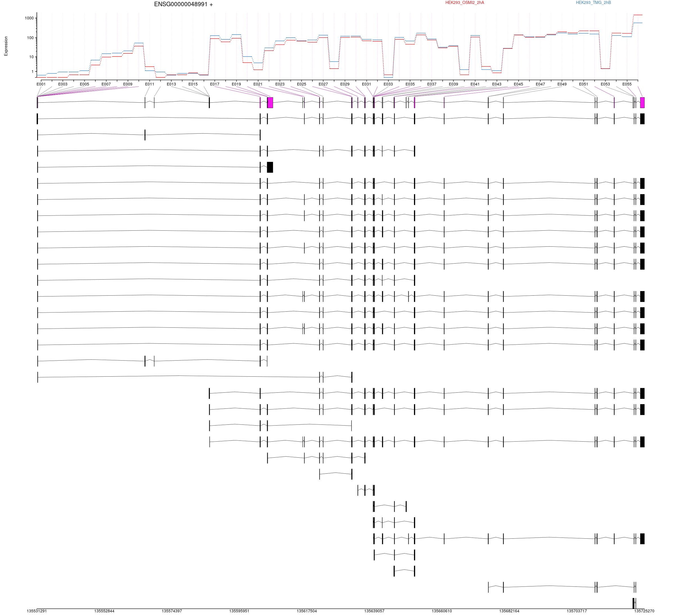The width and height of the screenshot is (675, 616).
Task: Click the magenta terminal exon of the gene model
Action: click(643, 103)
